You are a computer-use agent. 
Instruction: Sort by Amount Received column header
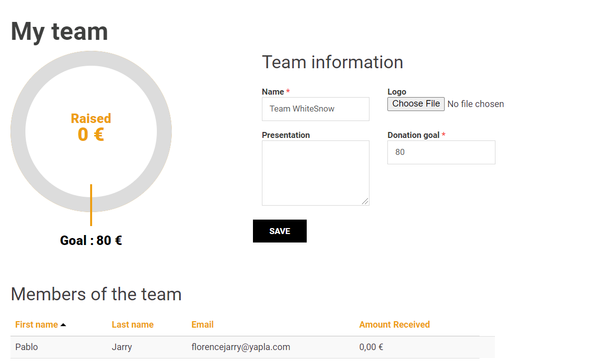coord(394,325)
